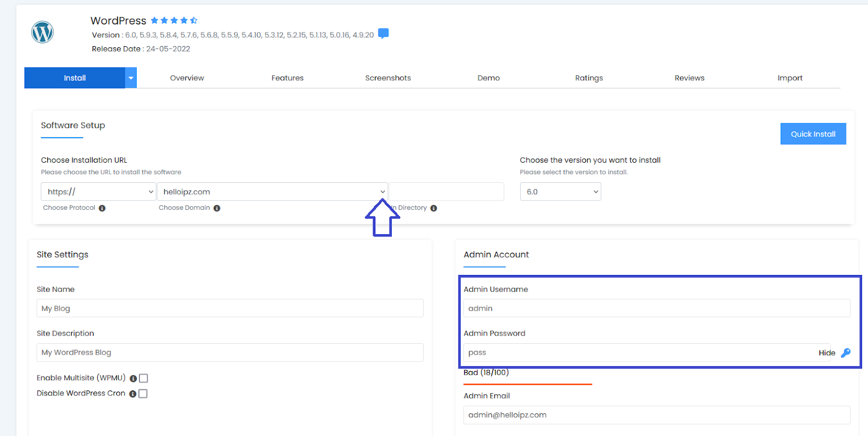This screenshot has width=868, height=436.
Task: Click the 'Enable Multisite (WPMU)' label
Action: (81, 378)
